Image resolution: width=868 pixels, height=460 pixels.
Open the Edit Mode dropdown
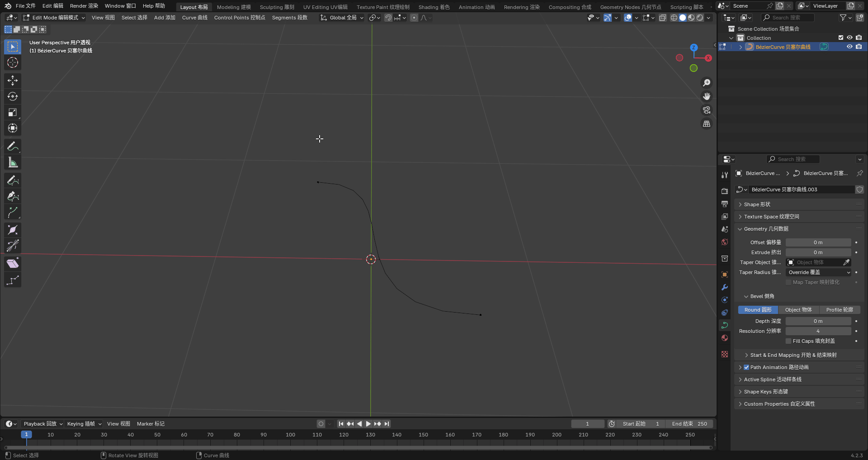click(54, 18)
